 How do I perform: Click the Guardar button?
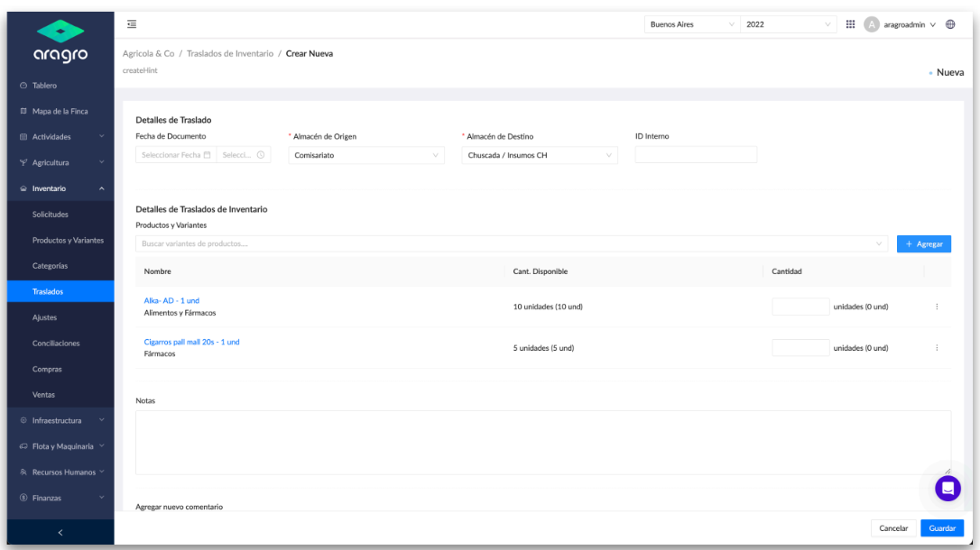pyautogui.click(x=942, y=528)
